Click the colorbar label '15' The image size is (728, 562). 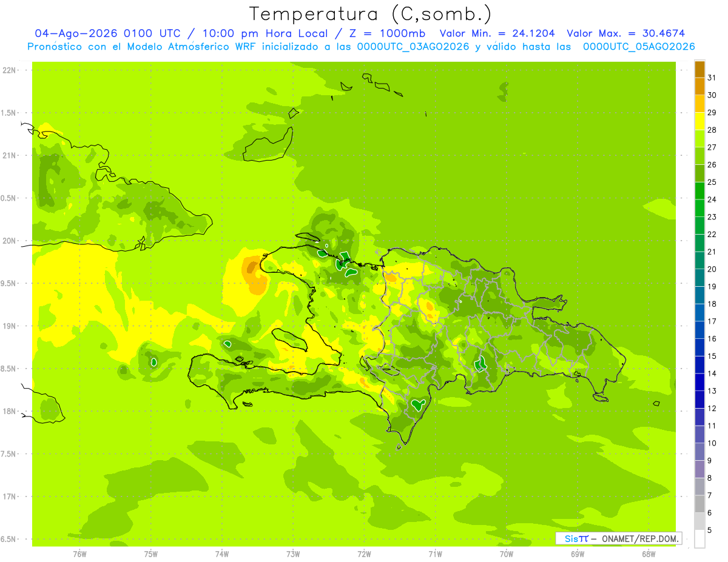tap(712, 356)
